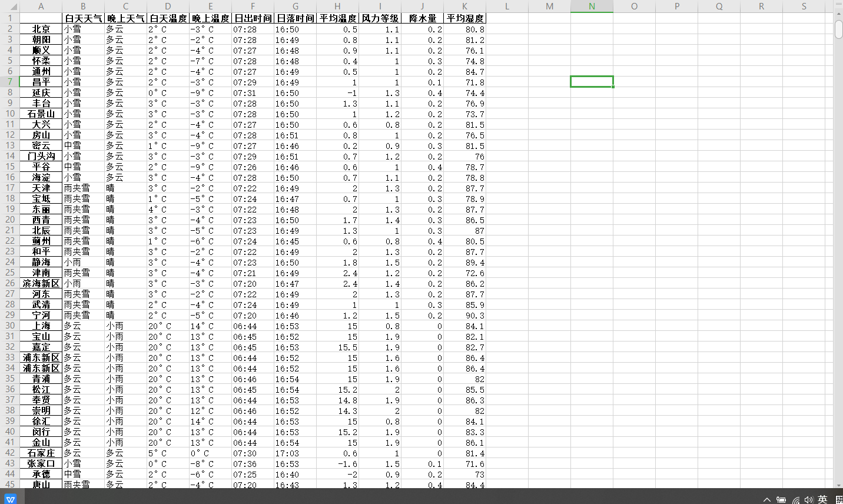Select the 白天温度 header cell

tap(168, 18)
